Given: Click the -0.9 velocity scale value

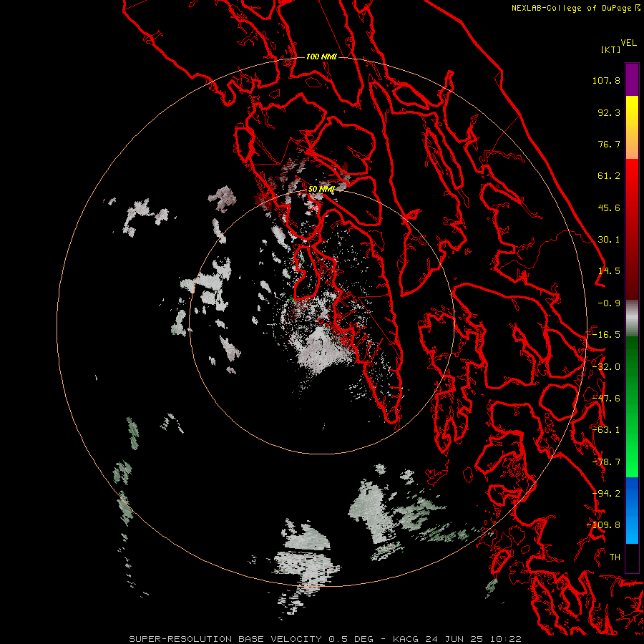Looking at the screenshot, I should (x=609, y=303).
